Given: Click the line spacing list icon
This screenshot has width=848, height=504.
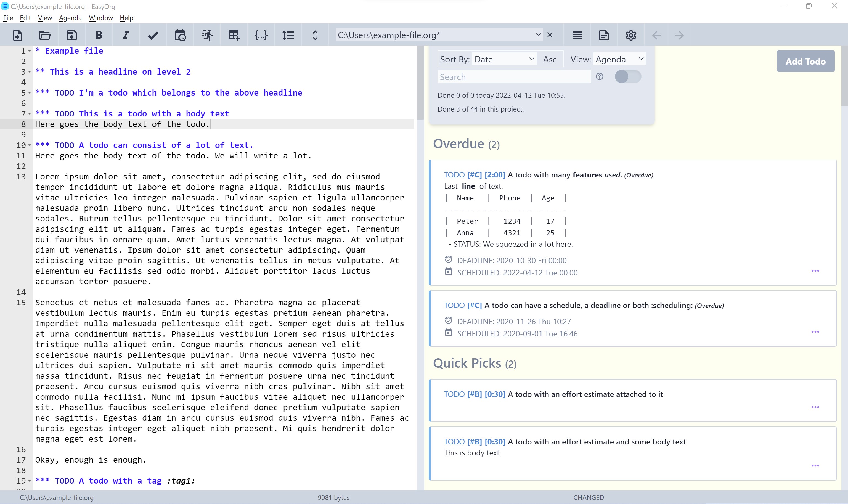Looking at the screenshot, I should pyautogui.click(x=288, y=35).
